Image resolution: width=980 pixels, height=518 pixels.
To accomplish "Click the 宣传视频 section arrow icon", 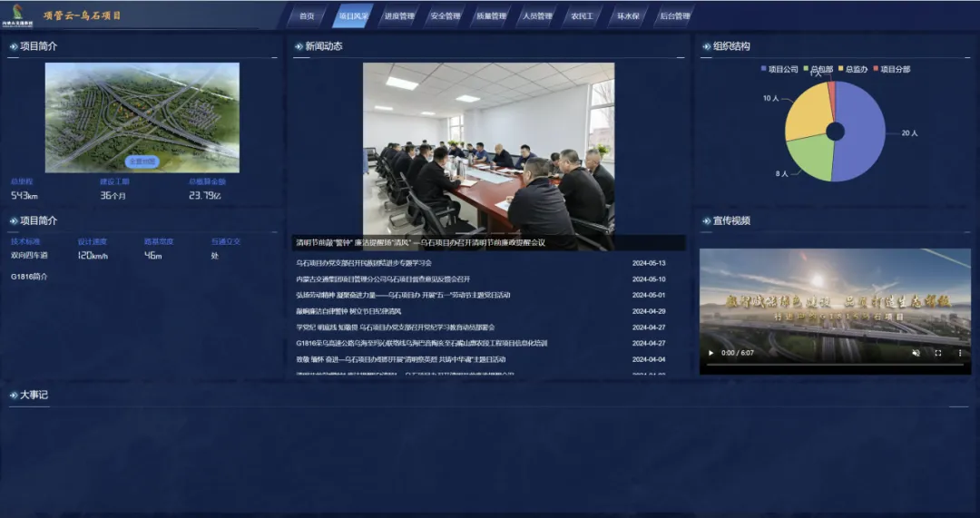I will [707, 220].
